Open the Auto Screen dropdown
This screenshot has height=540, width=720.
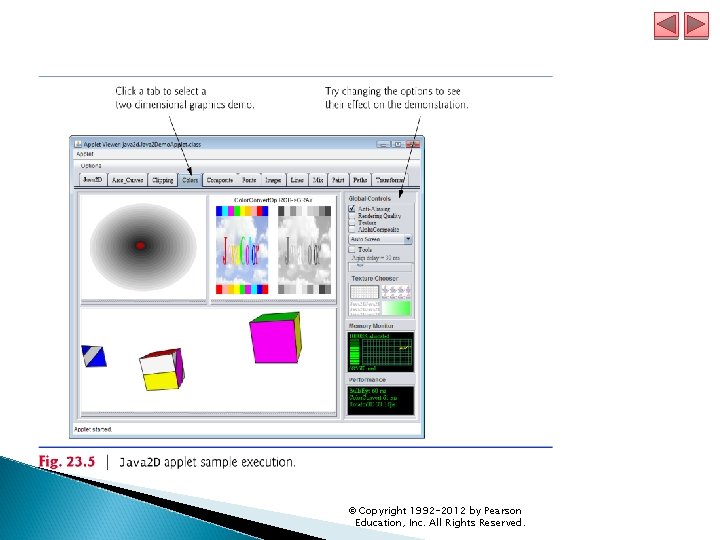pyautogui.click(x=380, y=239)
